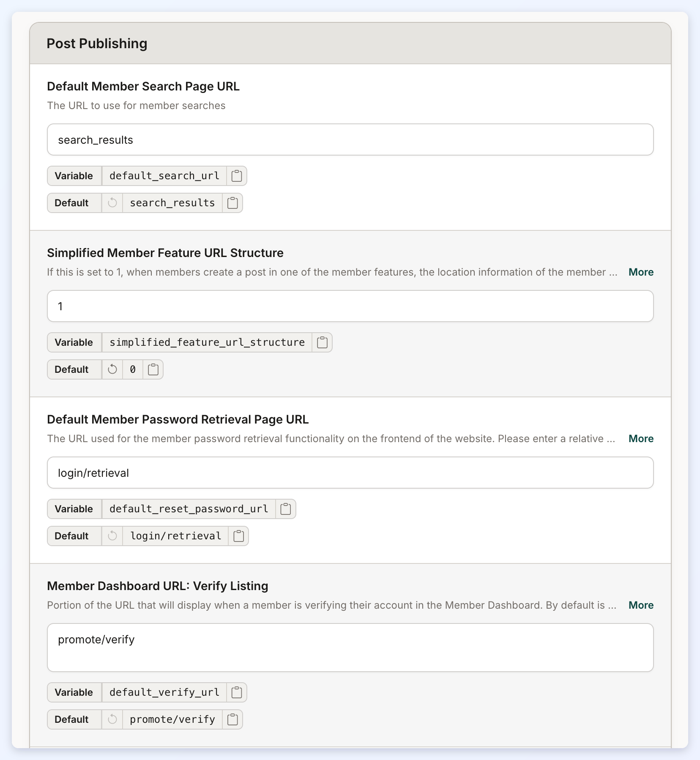The width and height of the screenshot is (700, 760).
Task: Reset search URL to default search_results
Action: (112, 203)
